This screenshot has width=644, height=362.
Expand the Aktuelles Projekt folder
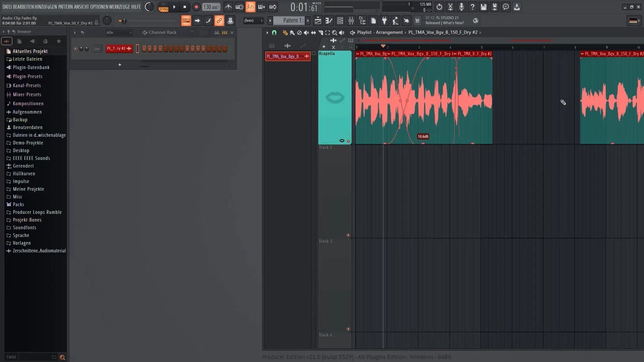(x=30, y=51)
